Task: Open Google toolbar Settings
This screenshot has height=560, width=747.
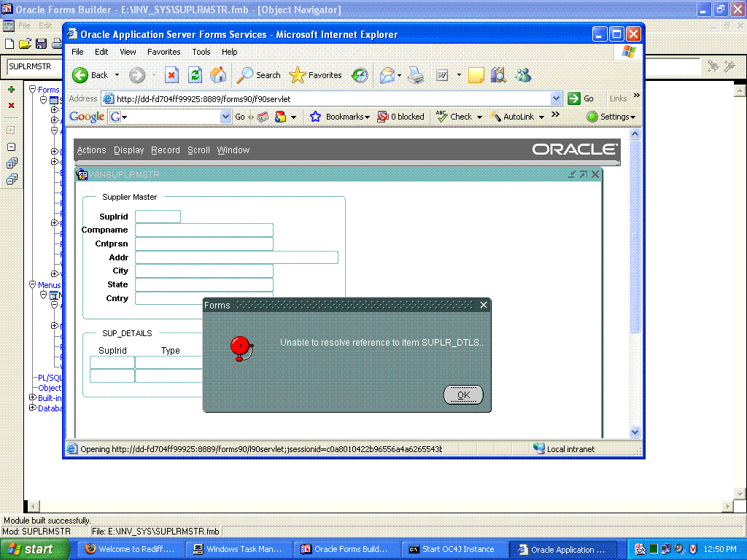Action: (612, 117)
